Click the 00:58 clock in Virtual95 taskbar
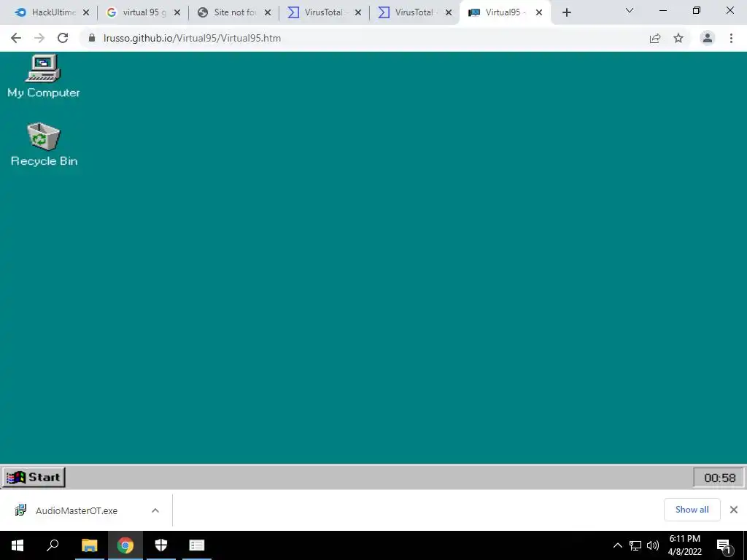The image size is (747, 560). (719, 478)
